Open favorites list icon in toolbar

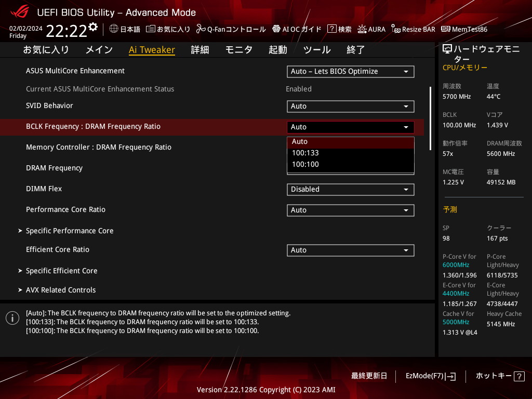pos(150,29)
